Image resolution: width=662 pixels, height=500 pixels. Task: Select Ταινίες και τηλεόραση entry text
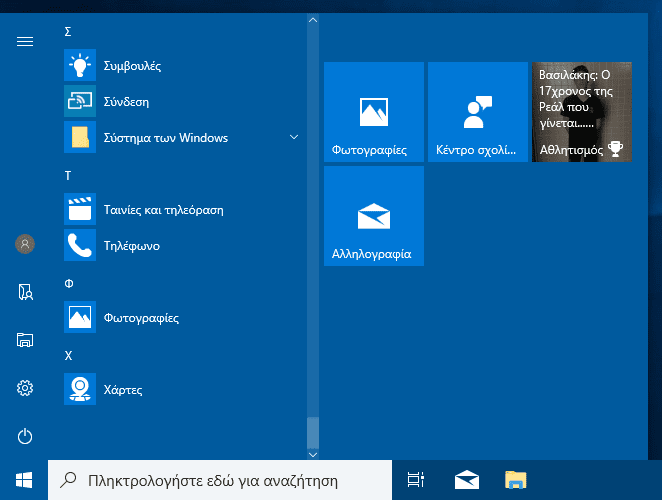(x=164, y=210)
